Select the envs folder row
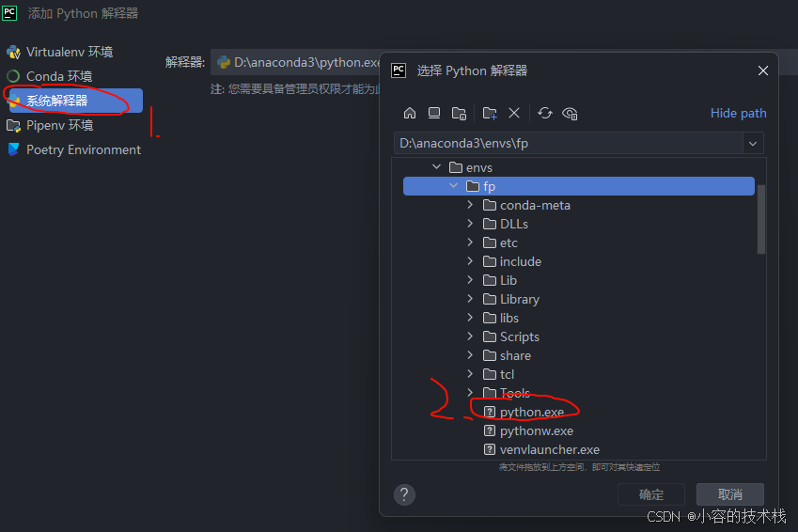 579,167
